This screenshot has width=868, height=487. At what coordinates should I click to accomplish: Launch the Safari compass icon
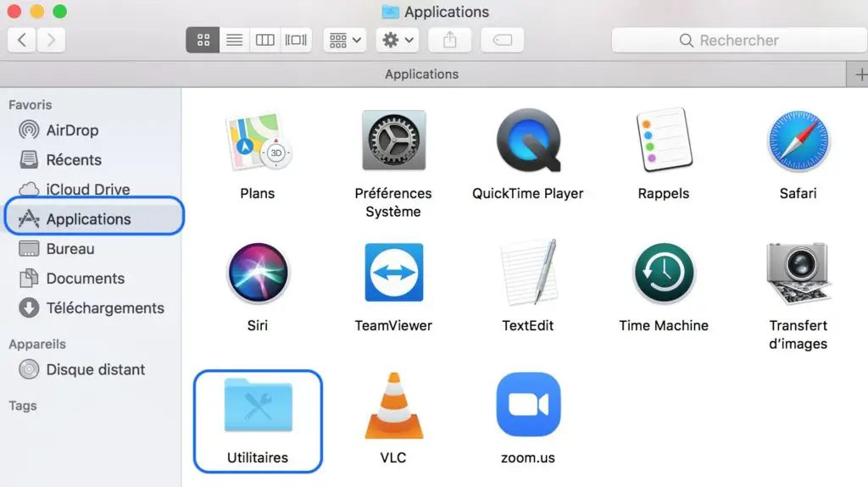(798, 141)
